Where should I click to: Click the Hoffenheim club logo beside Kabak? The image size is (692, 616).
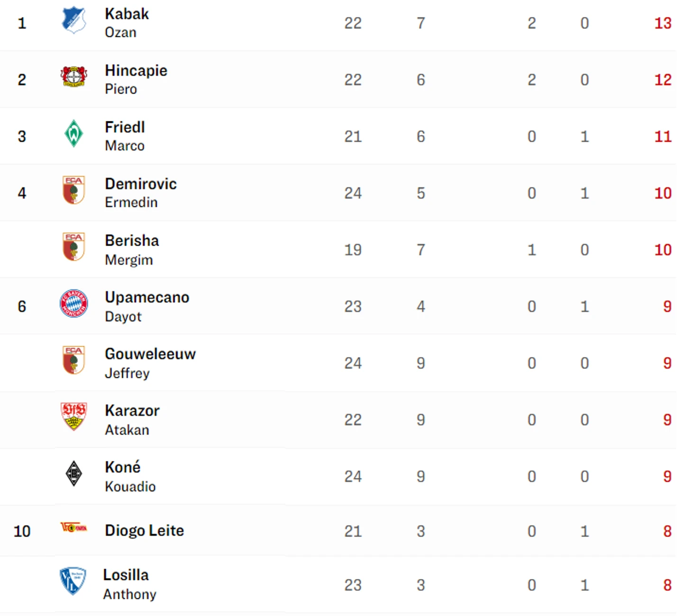pyautogui.click(x=74, y=20)
